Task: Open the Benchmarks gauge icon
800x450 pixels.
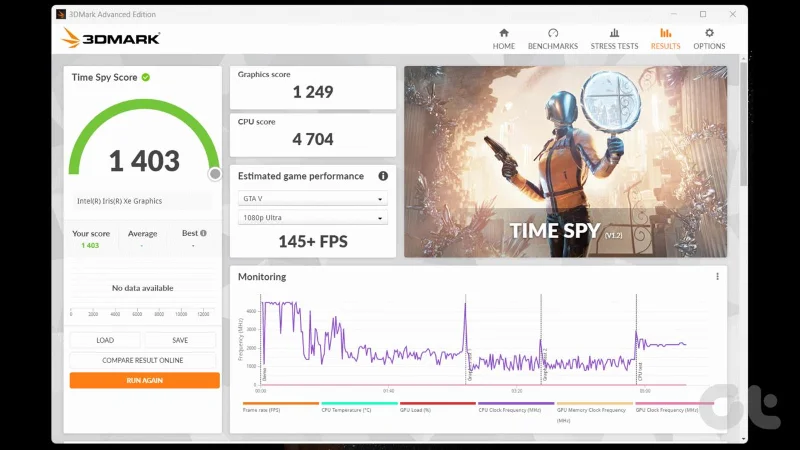Action: (553, 33)
